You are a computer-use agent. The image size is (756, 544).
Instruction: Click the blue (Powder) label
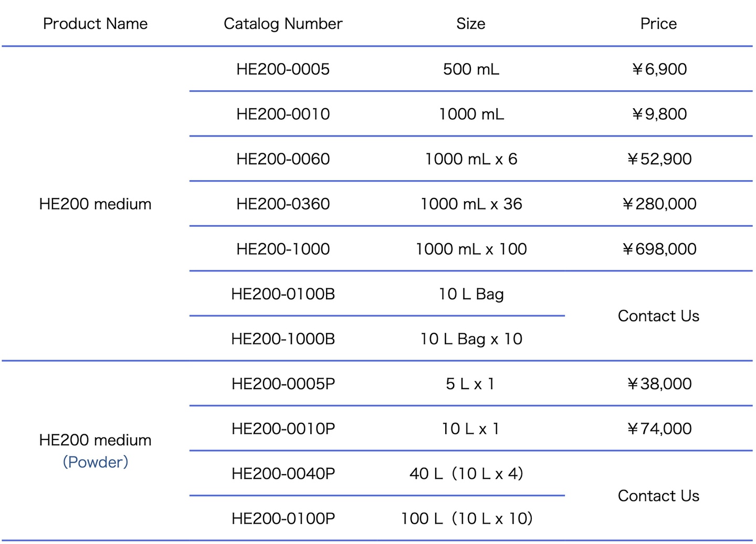(x=95, y=462)
